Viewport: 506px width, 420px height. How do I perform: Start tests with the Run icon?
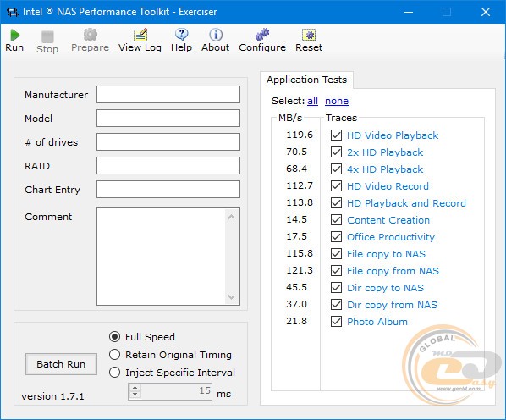[x=14, y=35]
